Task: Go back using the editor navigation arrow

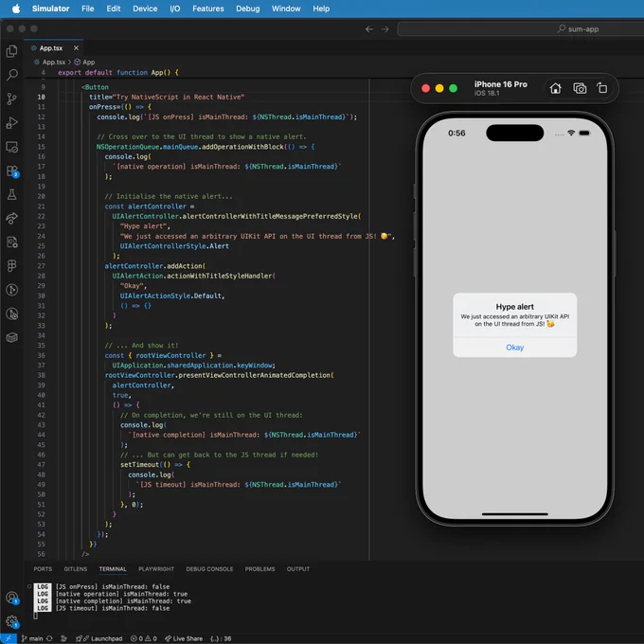Action: pos(369,29)
